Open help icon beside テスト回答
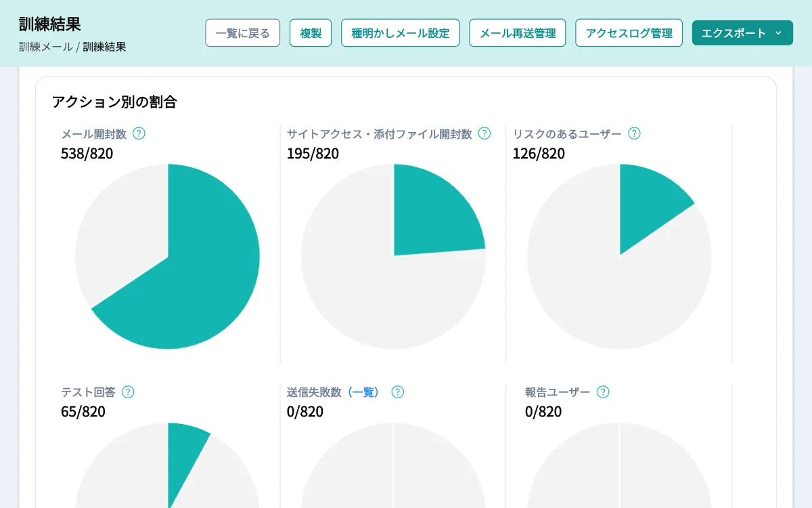Image resolution: width=812 pixels, height=508 pixels. click(128, 392)
